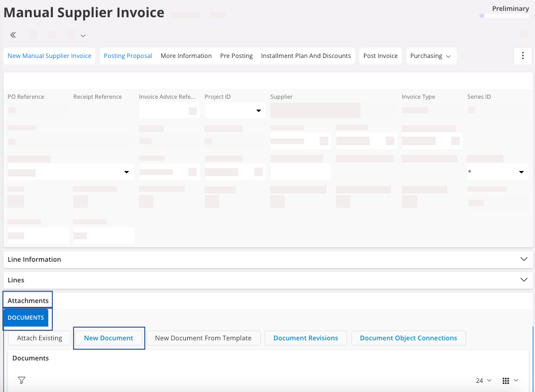Open the Purchasing dropdown menu
The height and width of the screenshot is (392, 535).
431,56
